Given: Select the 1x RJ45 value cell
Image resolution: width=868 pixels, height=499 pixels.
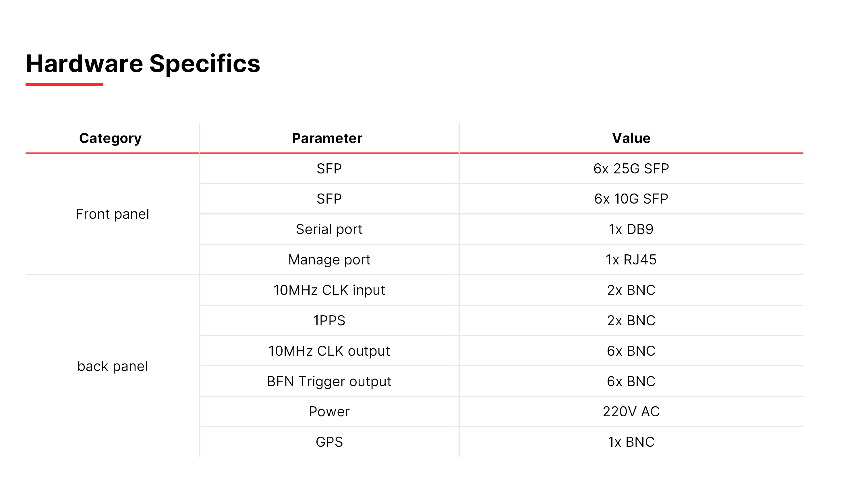Looking at the screenshot, I should tap(631, 260).
